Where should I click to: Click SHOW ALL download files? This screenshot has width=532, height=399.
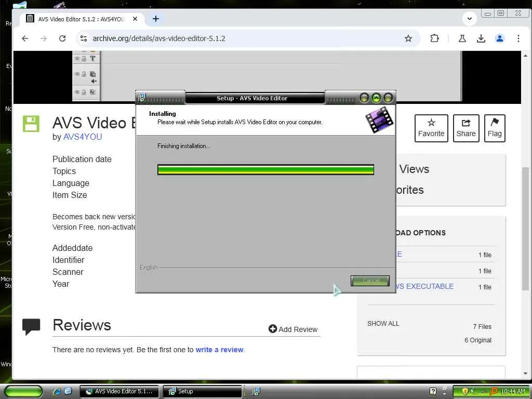pos(383,323)
